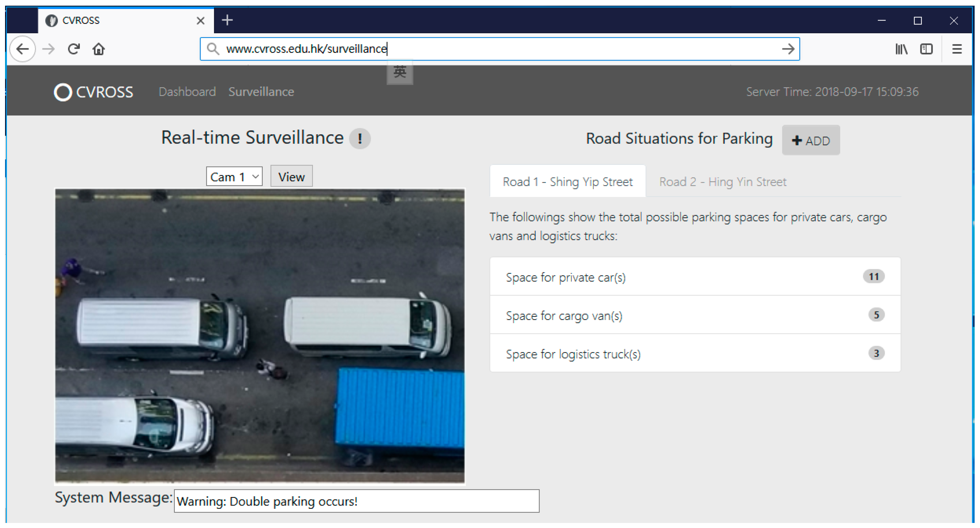Click the surveillance camera image
Image resolution: width=980 pixels, height=528 pixels.
259,336
